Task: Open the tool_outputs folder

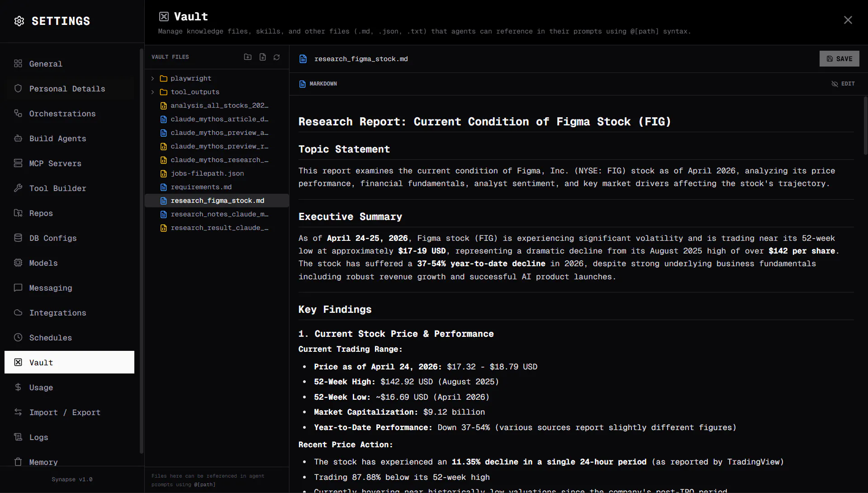Action: coord(217,92)
